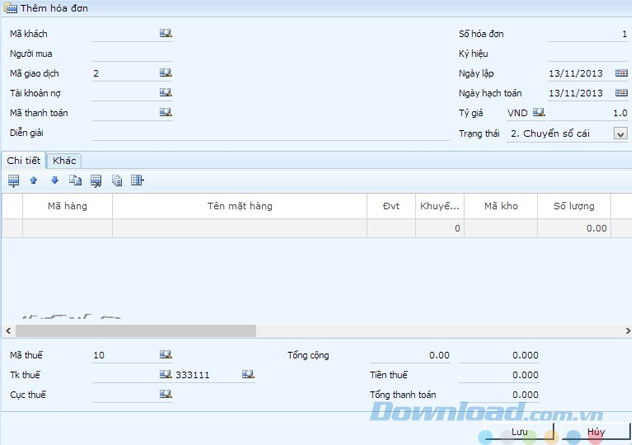Move row down with the down arrow
This screenshot has width=632, height=445.
54,181
